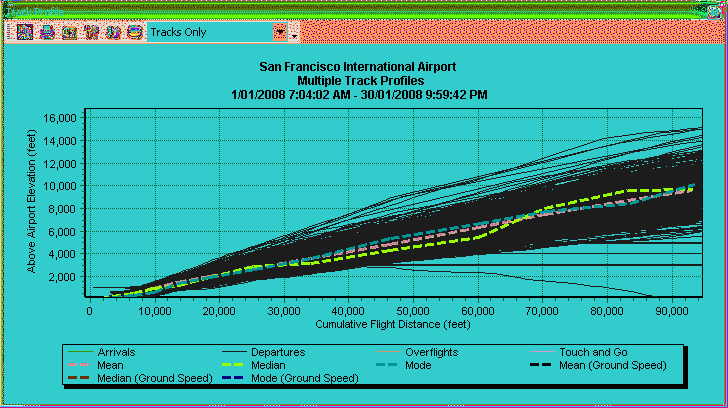Click the Median legend entry

pos(254,365)
